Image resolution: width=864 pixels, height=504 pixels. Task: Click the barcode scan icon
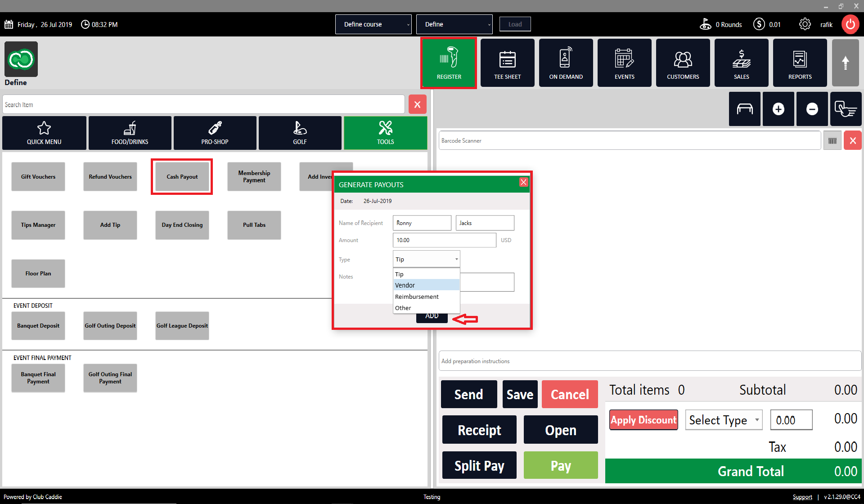pyautogui.click(x=832, y=141)
